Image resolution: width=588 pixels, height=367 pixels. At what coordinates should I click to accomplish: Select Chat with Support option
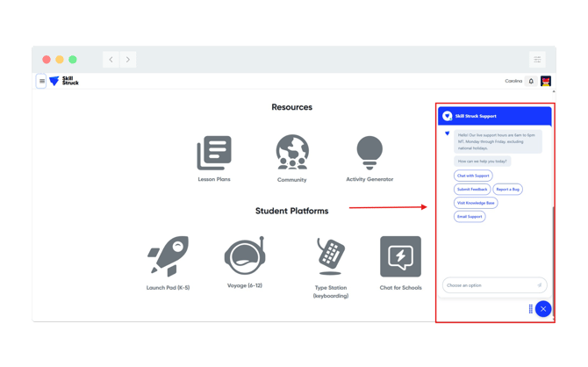tap(473, 176)
